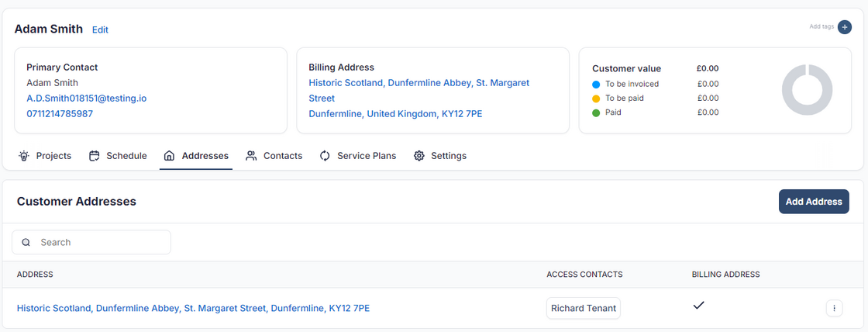Open the address row three-dot menu
The height and width of the screenshot is (332, 868).
click(x=834, y=309)
